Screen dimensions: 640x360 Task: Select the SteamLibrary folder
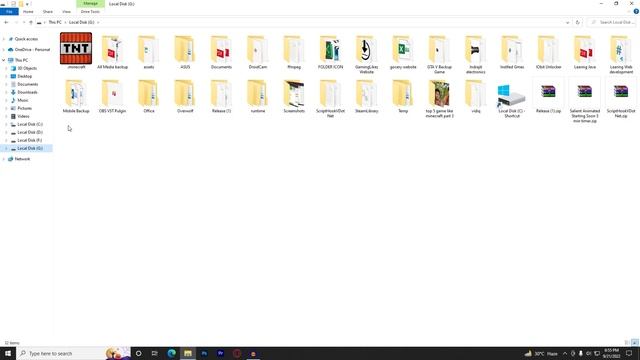(x=366, y=96)
